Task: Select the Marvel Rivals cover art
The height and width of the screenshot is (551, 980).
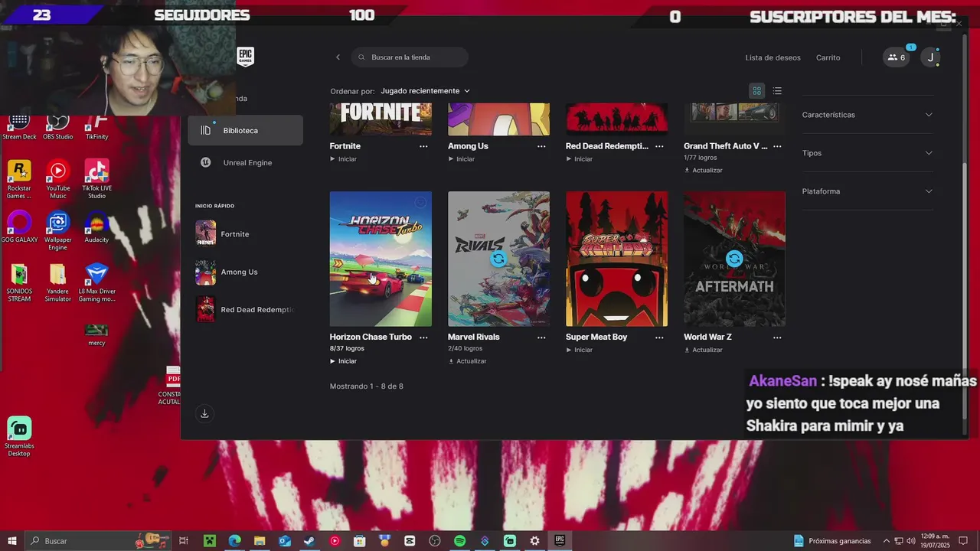Action: click(498, 259)
